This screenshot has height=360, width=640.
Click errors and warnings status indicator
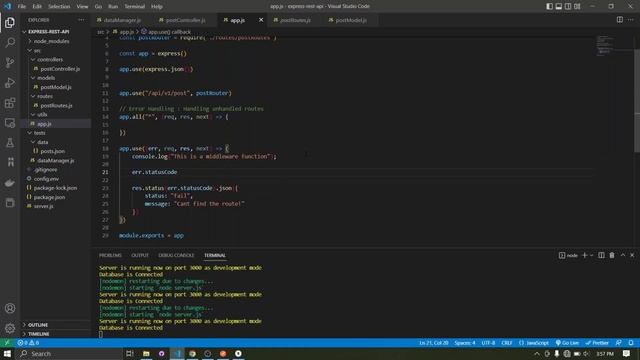28,343
